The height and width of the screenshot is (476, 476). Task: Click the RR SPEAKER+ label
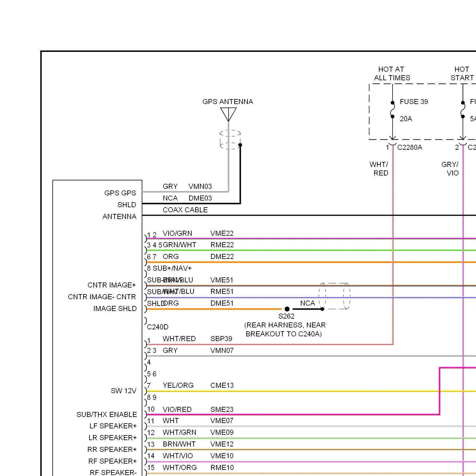coord(112,449)
